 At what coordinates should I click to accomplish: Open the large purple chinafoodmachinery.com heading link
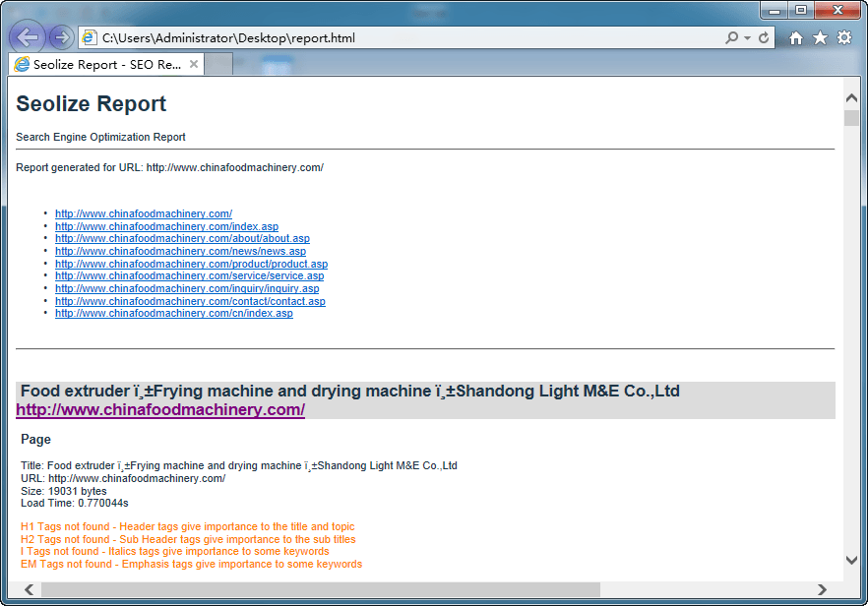pos(160,410)
